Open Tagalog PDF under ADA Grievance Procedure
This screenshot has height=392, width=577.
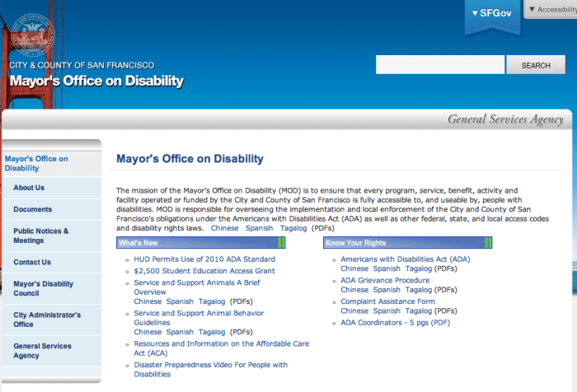(x=419, y=290)
